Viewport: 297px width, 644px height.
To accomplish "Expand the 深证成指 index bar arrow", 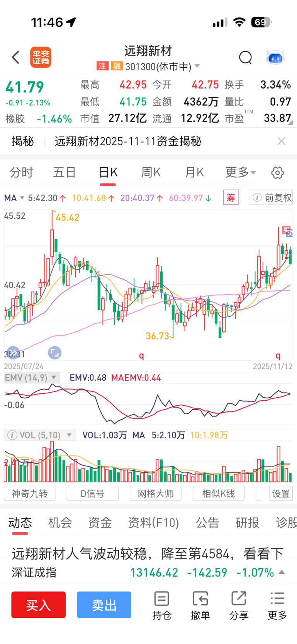I will click(x=282, y=572).
